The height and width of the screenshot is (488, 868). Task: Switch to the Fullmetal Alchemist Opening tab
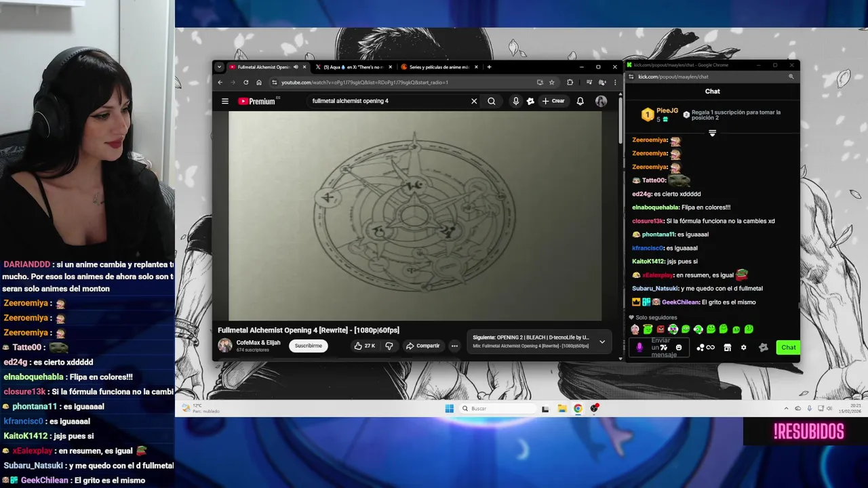(263, 67)
